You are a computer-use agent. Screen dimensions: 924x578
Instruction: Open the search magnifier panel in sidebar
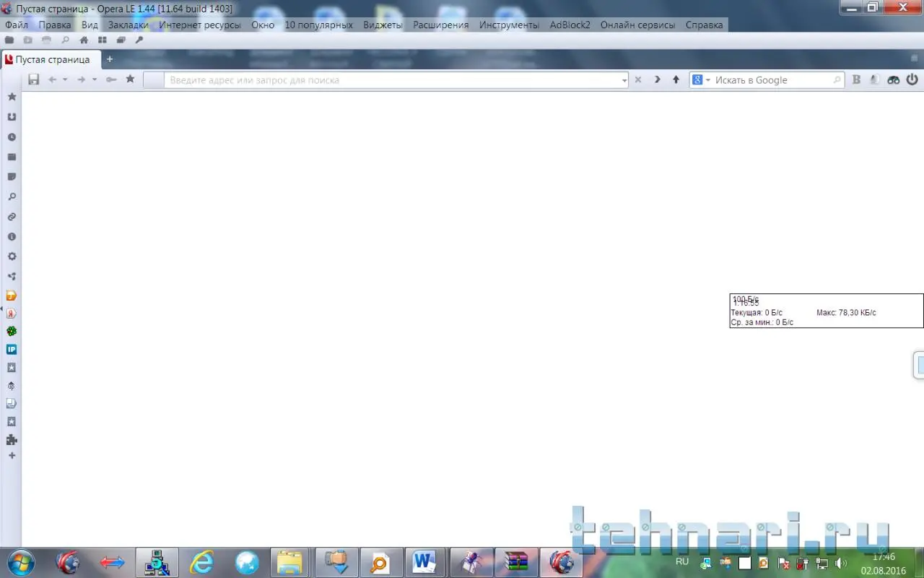point(12,197)
